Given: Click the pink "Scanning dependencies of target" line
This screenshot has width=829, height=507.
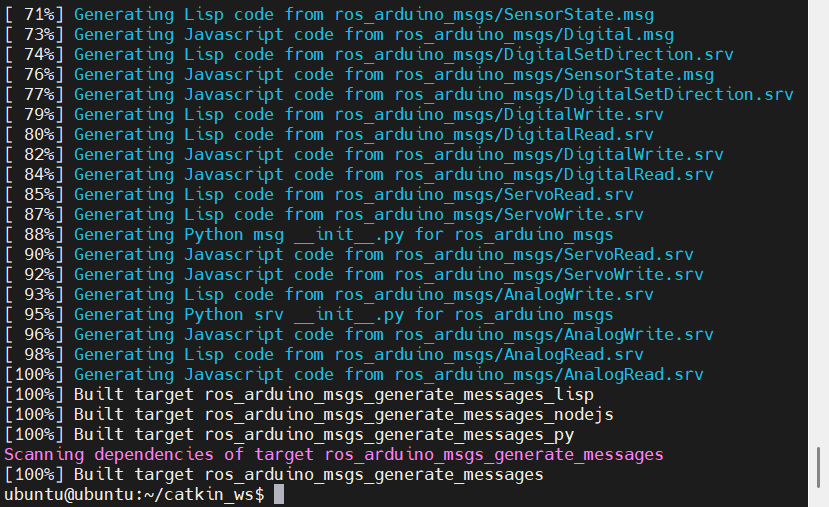Looking at the screenshot, I should [333, 454].
